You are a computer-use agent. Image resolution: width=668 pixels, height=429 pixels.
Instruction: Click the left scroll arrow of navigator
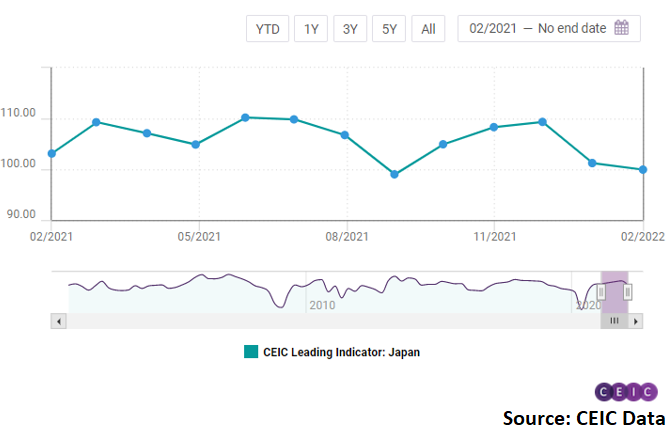point(59,321)
